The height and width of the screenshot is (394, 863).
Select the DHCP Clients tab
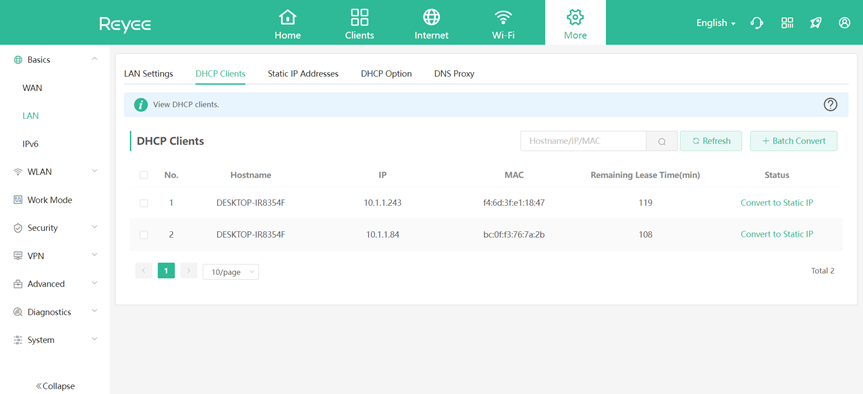[220, 74]
